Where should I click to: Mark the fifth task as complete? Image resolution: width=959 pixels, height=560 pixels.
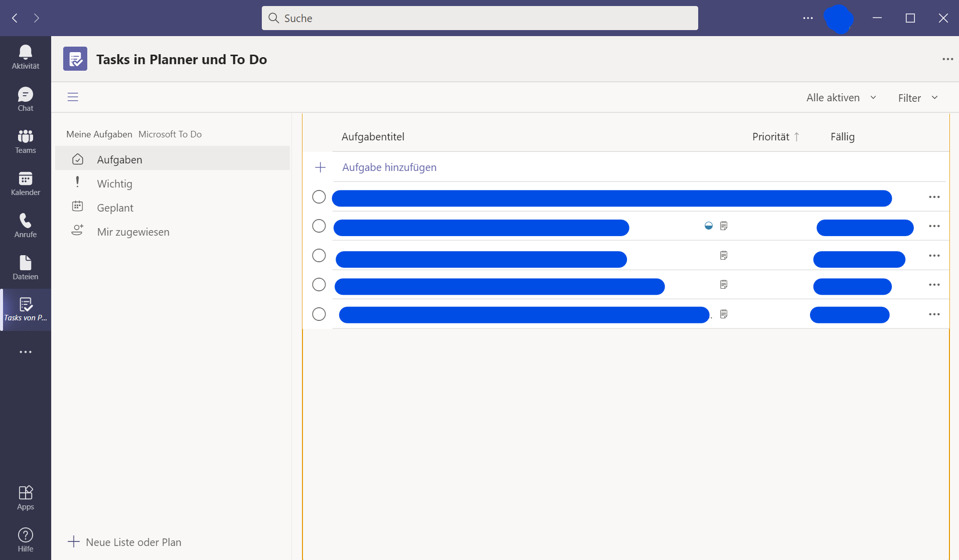click(319, 314)
